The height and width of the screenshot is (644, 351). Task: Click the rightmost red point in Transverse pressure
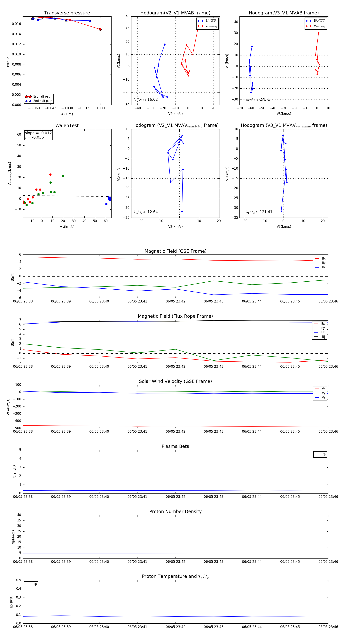[x=100, y=29]
